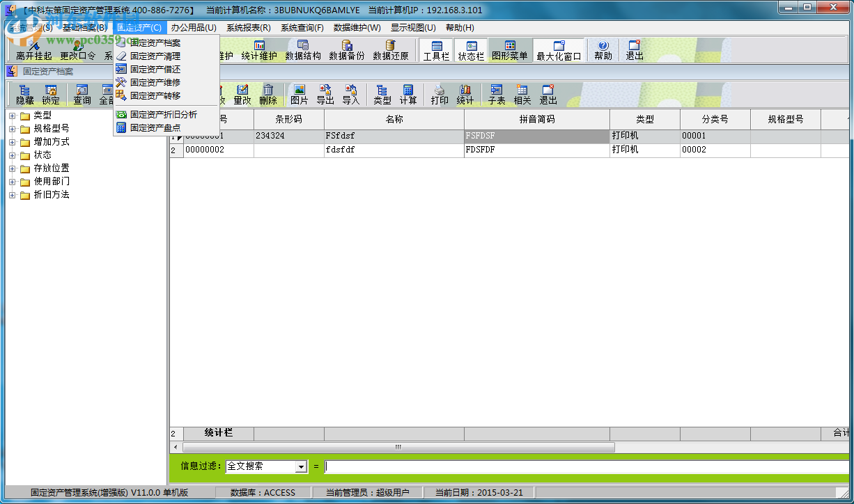
Task: Click the asset toolbar 退出 icon
Action: pyautogui.click(x=548, y=95)
